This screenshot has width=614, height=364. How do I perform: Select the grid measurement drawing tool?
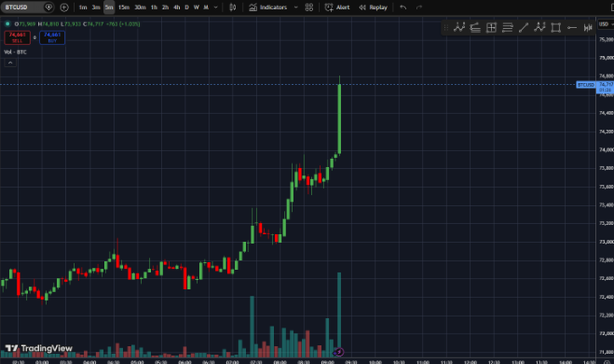(491, 27)
